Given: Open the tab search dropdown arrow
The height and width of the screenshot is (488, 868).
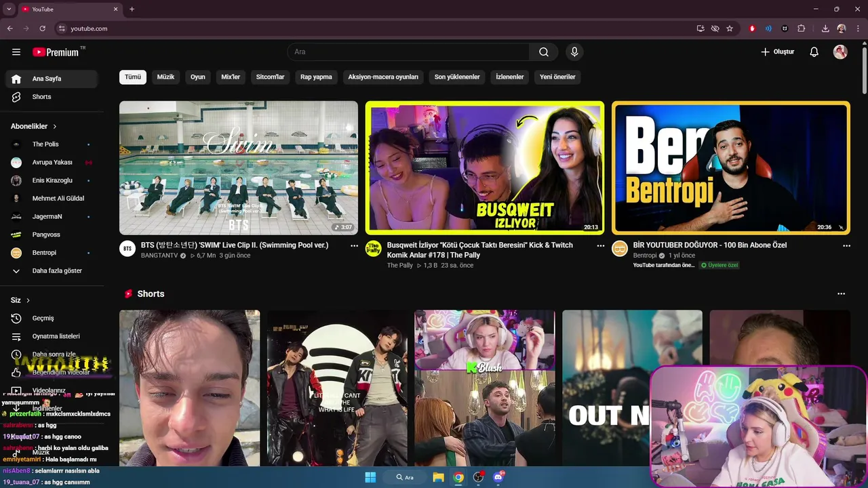Looking at the screenshot, I should coord(9,9).
